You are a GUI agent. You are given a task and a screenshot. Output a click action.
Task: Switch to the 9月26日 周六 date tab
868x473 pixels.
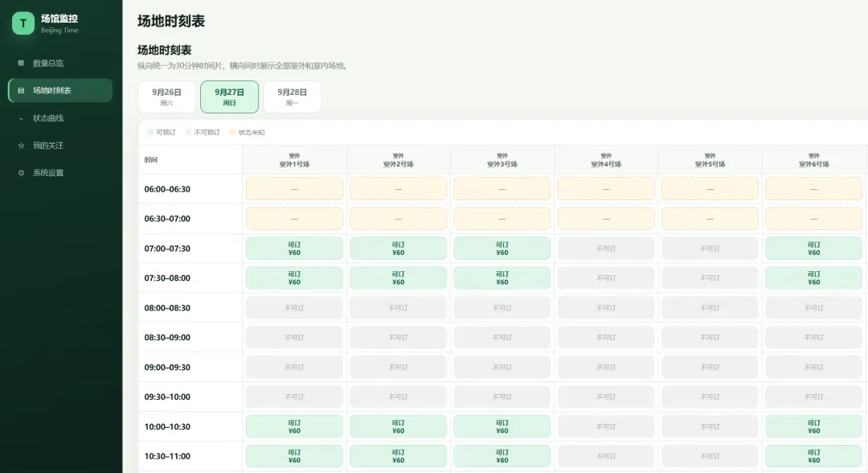[166, 97]
